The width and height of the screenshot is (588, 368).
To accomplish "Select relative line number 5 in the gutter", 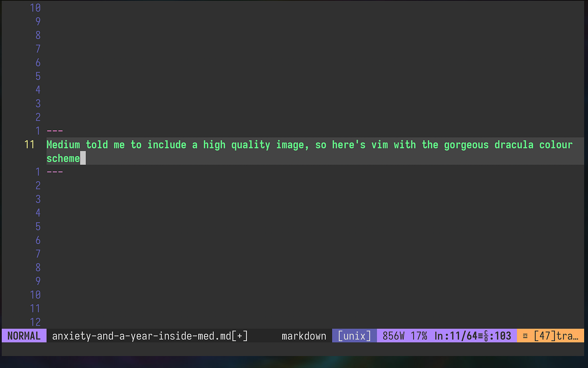I will 38,76.
